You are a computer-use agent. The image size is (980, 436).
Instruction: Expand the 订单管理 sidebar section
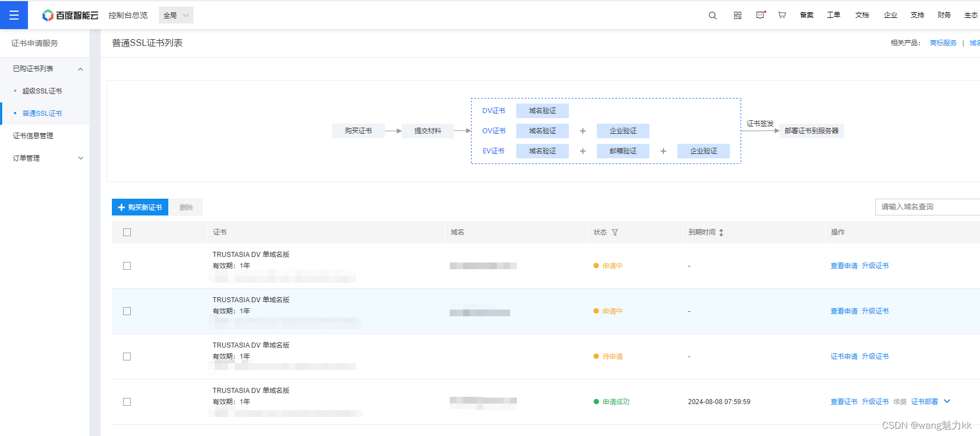point(81,158)
